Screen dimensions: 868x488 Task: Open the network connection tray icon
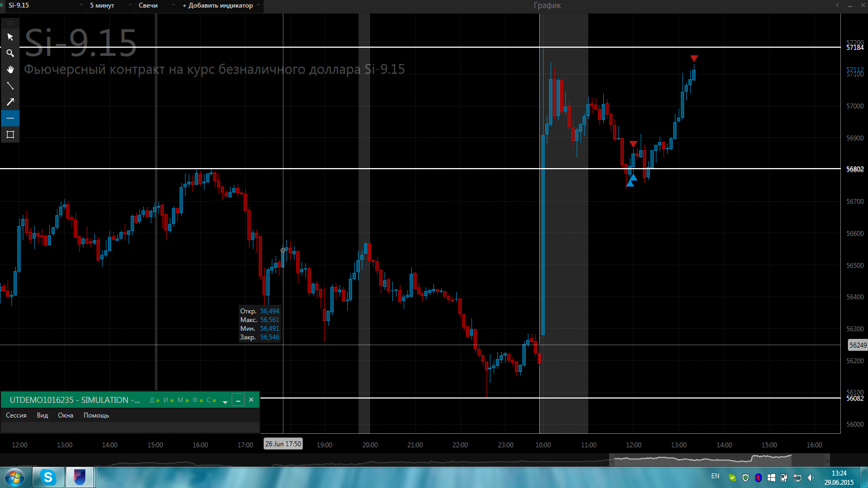coord(797,478)
